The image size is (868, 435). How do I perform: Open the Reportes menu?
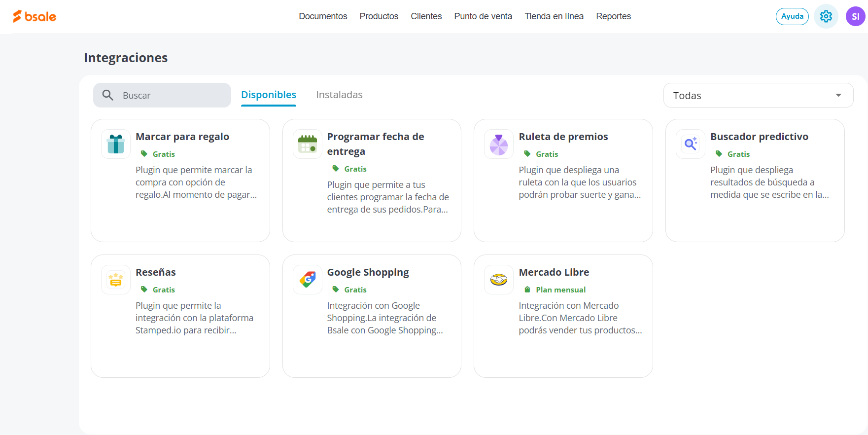click(614, 16)
